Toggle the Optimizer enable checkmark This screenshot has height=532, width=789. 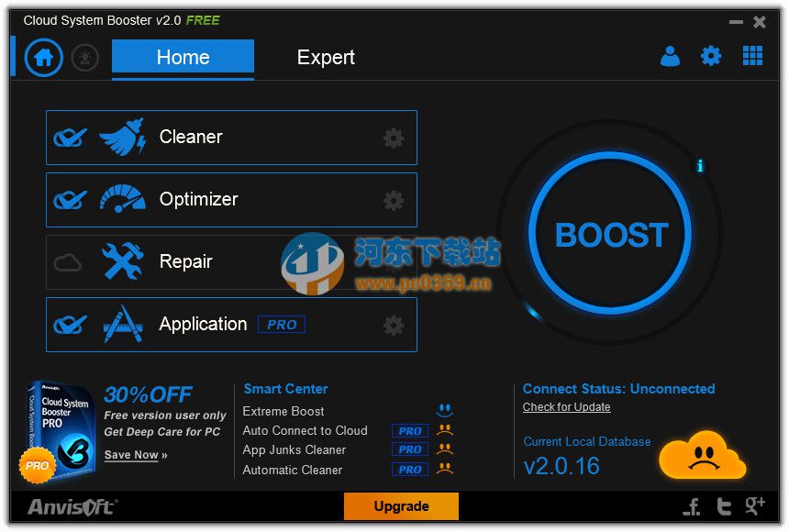point(69,199)
